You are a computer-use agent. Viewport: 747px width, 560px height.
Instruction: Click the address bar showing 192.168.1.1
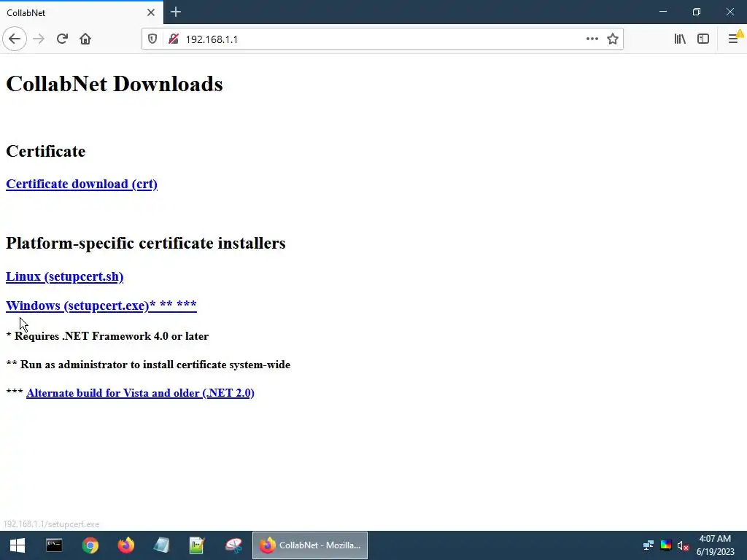[x=381, y=39]
